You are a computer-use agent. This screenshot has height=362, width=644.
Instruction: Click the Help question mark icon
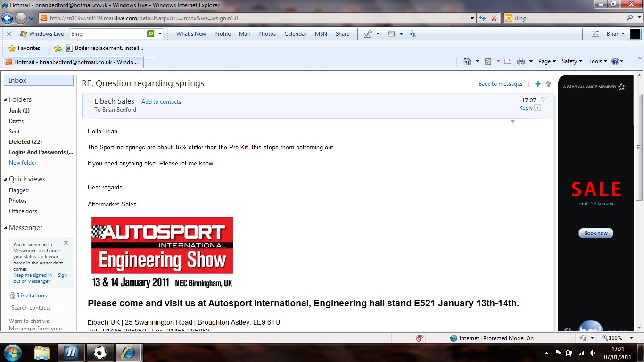click(615, 61)
